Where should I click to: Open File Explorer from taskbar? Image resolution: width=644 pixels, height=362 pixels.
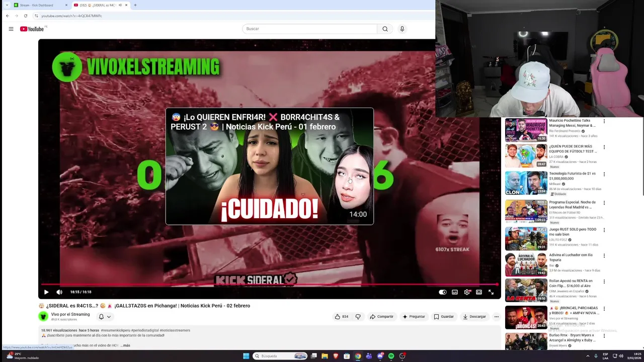click(325, 356)
